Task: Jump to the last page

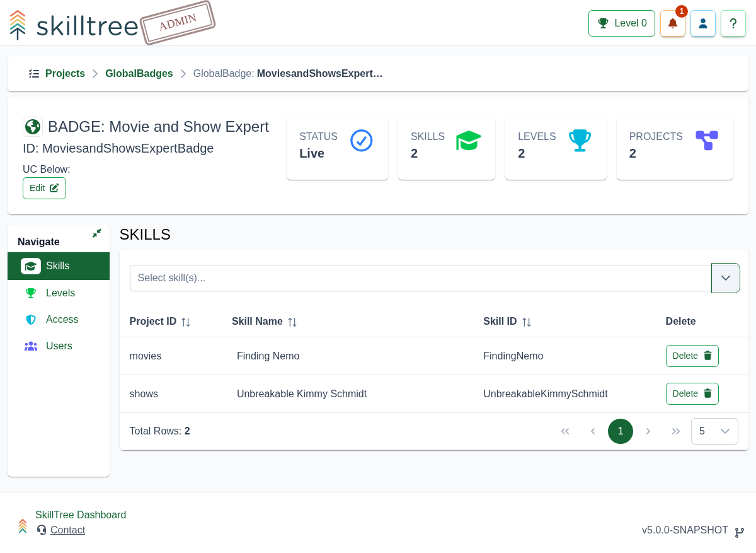Action: (x=676, y=431)
